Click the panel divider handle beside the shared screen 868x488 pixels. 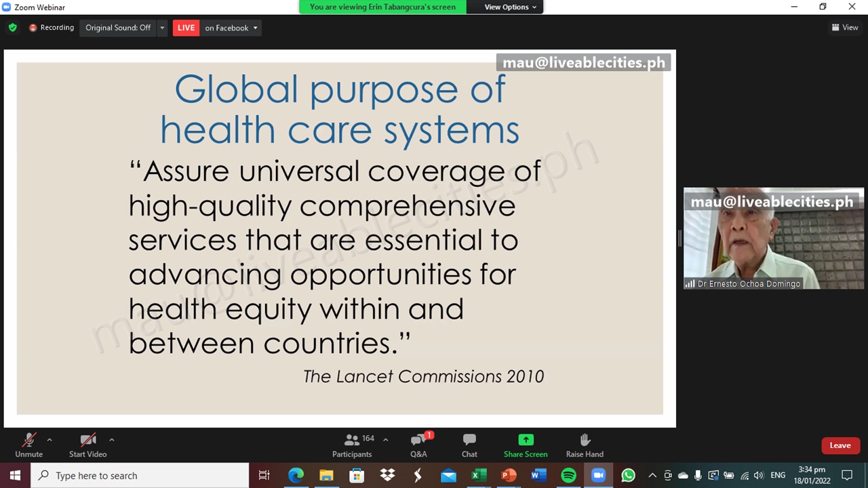click(x=679, y=239)
